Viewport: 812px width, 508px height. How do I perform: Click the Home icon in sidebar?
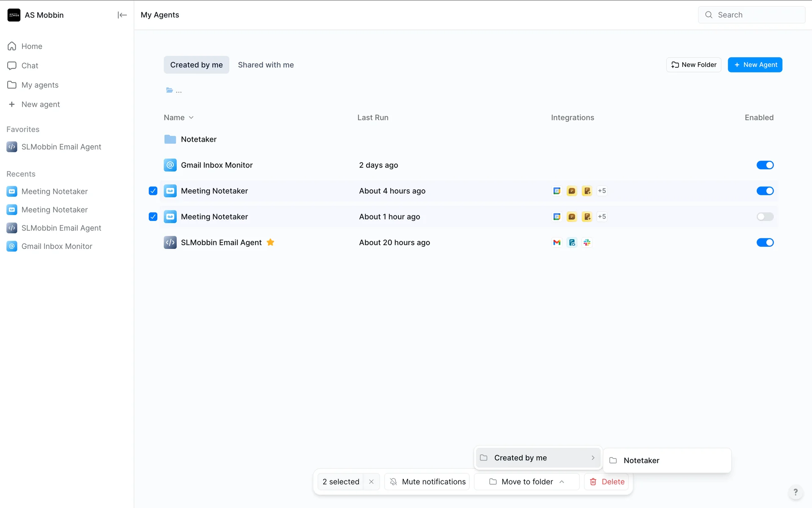(x=12, y=46)
